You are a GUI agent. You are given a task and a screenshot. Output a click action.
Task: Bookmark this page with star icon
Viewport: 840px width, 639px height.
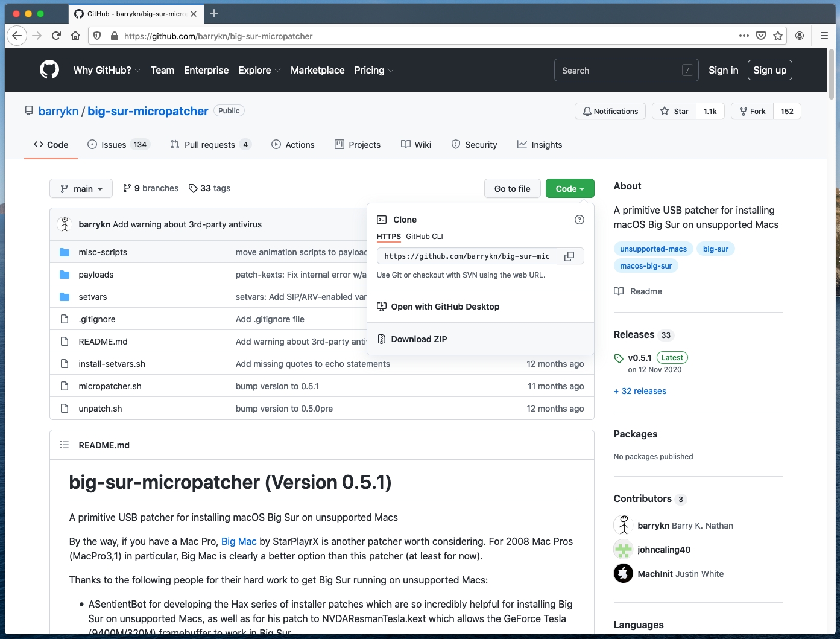(x=778, y=36)
